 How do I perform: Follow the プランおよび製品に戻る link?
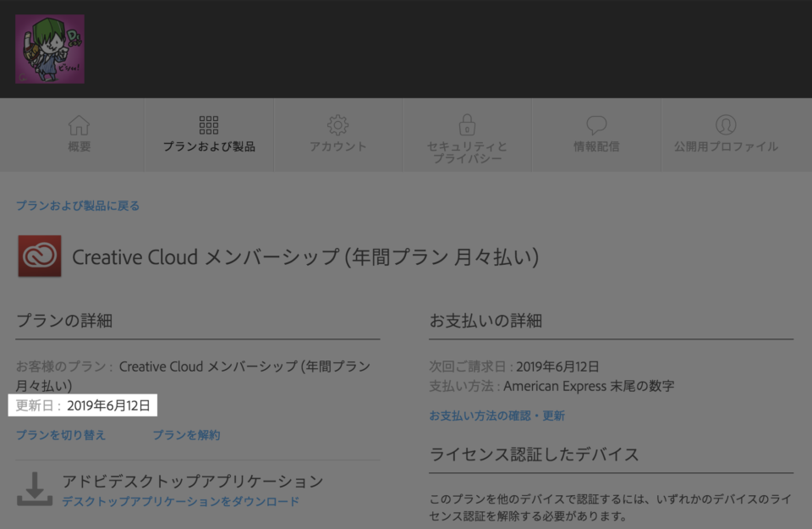[x=78, y=206]
